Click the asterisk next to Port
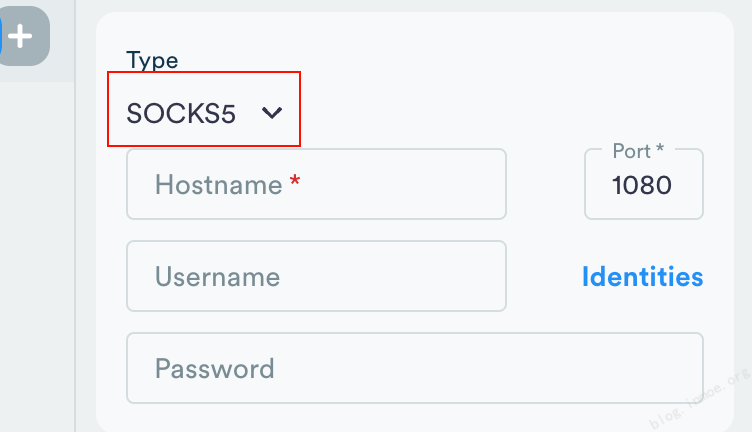This screenshot has width=752, height=432. click(660, 151)
